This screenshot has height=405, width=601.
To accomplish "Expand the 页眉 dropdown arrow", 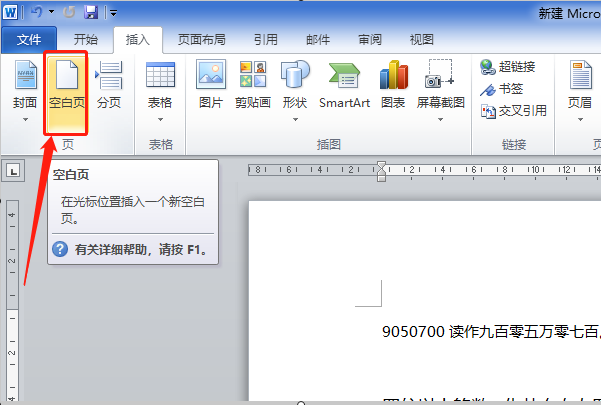I will (580, 120).
